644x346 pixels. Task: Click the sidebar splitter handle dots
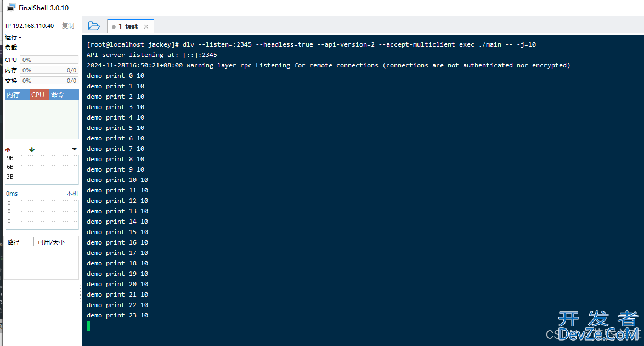pos(81,294)
